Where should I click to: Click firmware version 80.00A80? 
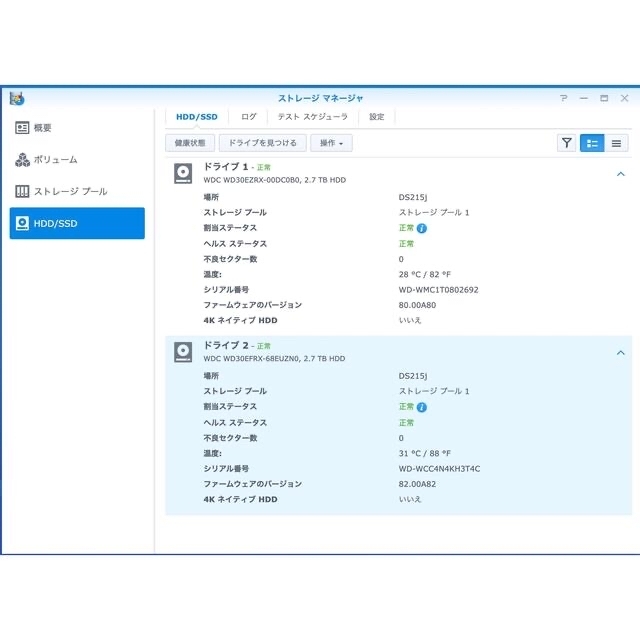tap(417, 305)
